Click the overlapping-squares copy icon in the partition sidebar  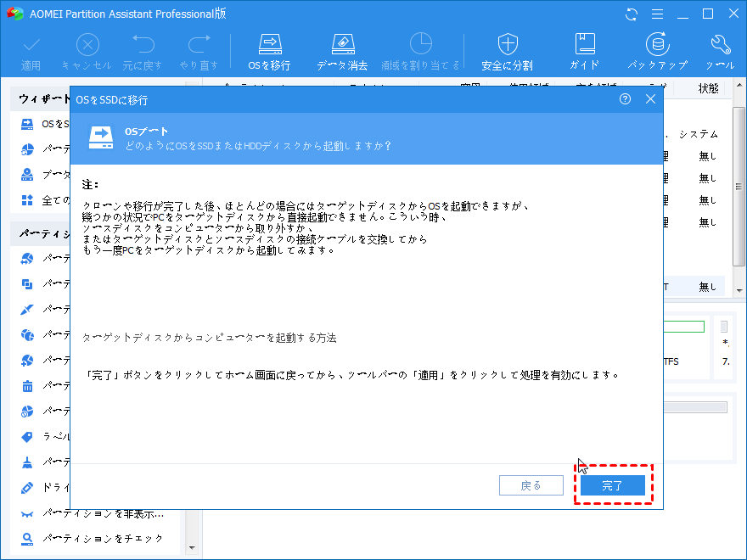coord(28,283)
